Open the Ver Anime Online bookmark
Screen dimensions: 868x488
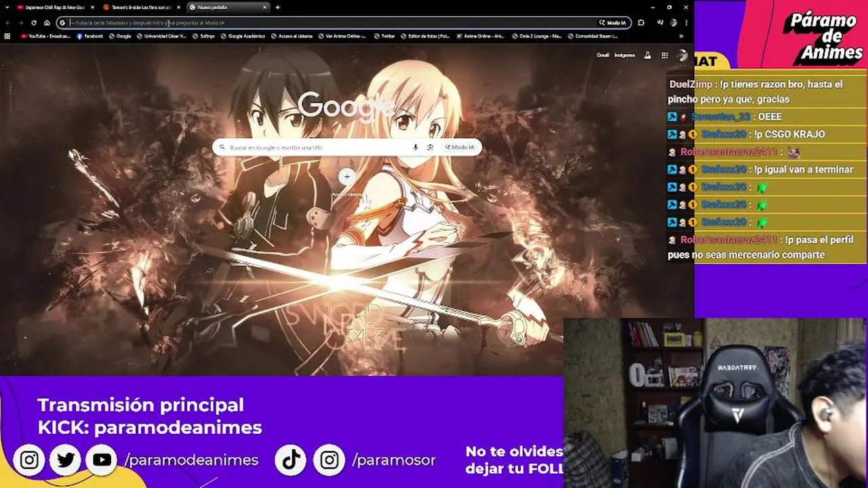click(x=342, y=36)
